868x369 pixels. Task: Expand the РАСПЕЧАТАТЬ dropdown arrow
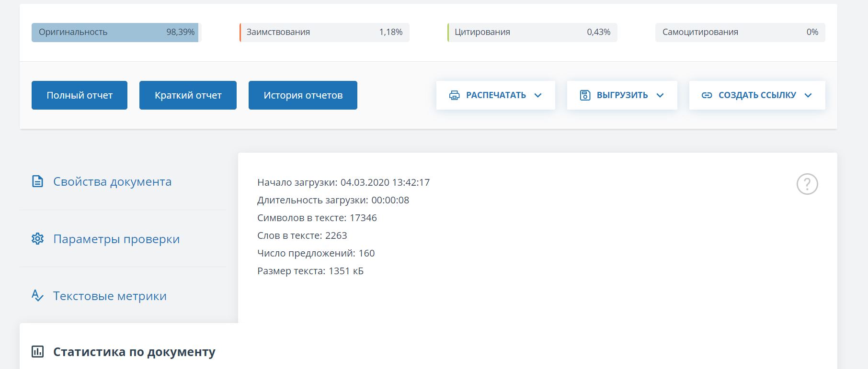(538, 95)
